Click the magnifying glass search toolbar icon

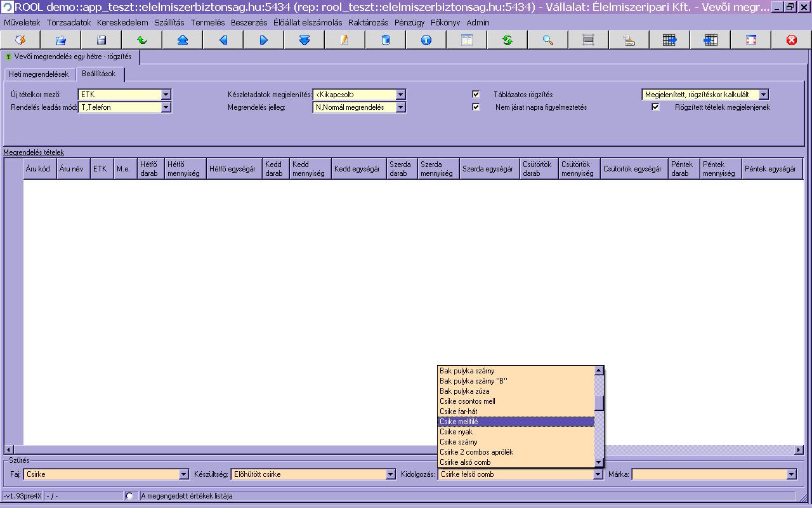[x=547, y=40]
